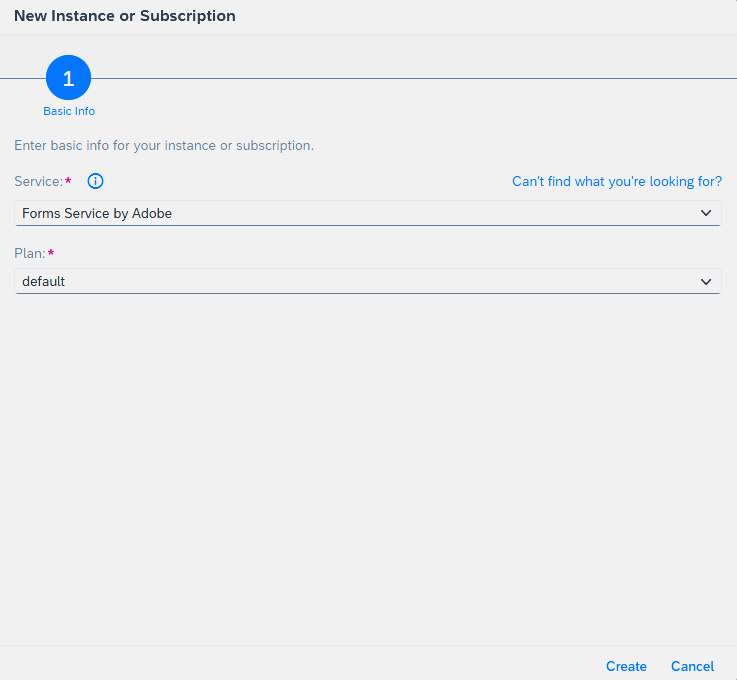This screenshot has height=680, width=737.
Task: Click the Forms Service by Adobe field
Action: coord(368,213)
